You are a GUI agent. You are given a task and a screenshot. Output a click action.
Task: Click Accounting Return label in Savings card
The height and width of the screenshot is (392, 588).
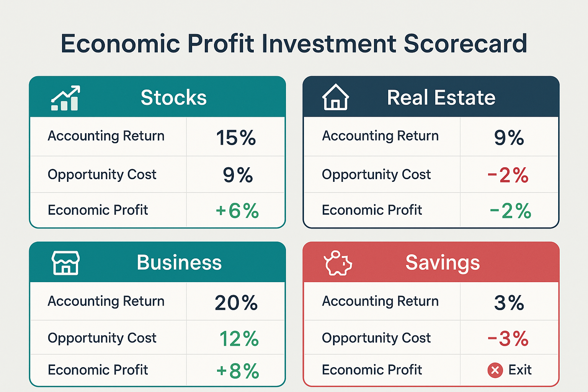pos(380,301)
